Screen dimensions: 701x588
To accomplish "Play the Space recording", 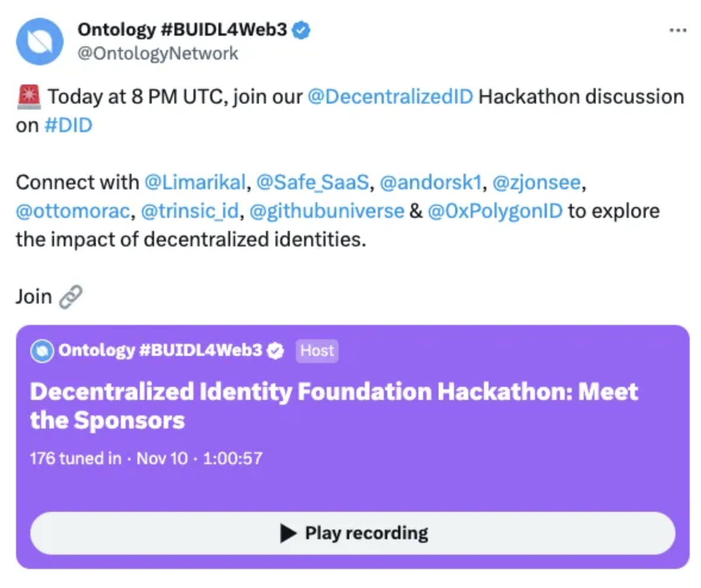I will coord(353,533).
